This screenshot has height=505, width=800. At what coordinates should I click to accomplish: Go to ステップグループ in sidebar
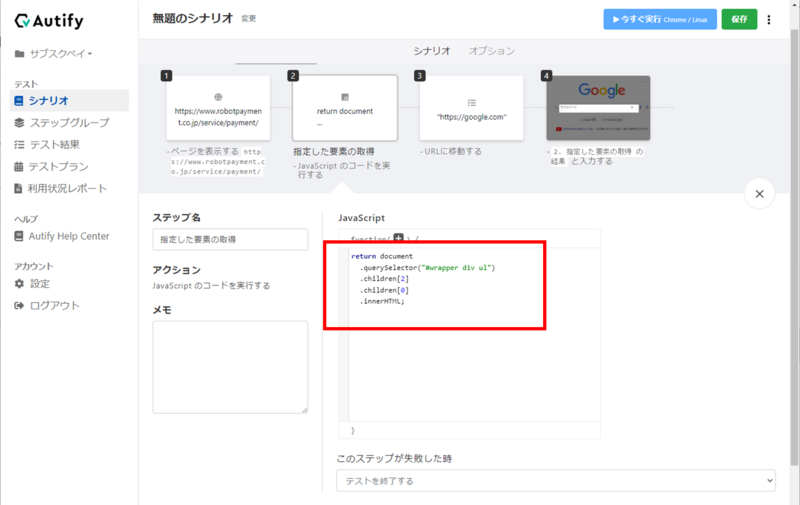[x=68, y=122]
